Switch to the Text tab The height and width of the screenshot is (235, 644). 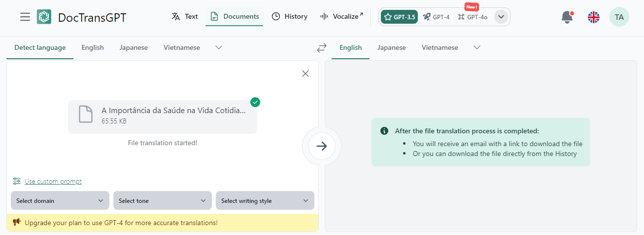185,17
